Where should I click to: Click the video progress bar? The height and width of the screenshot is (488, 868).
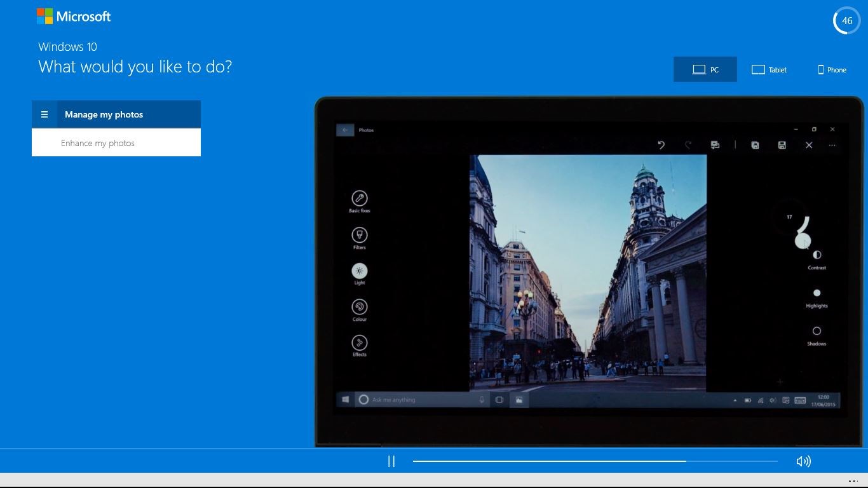pyautogui.click(x=595, y=461)
